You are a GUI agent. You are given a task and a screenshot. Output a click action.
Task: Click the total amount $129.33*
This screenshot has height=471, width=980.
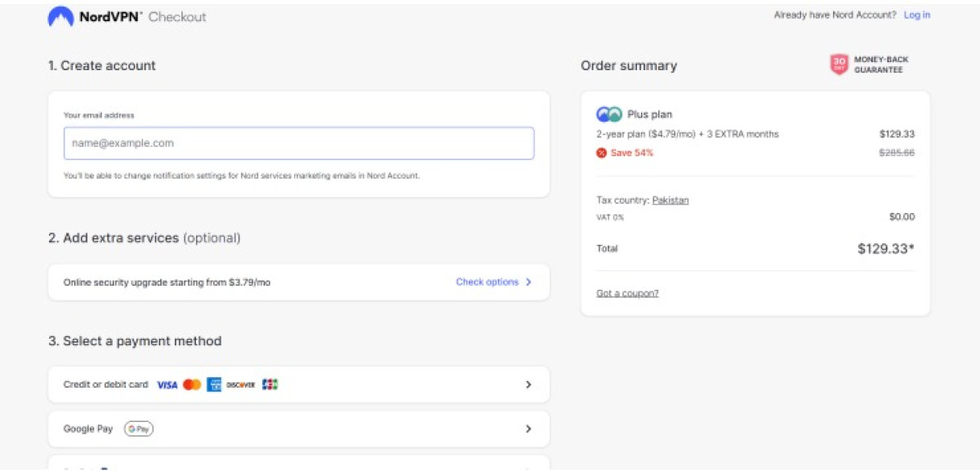[886, 249]
